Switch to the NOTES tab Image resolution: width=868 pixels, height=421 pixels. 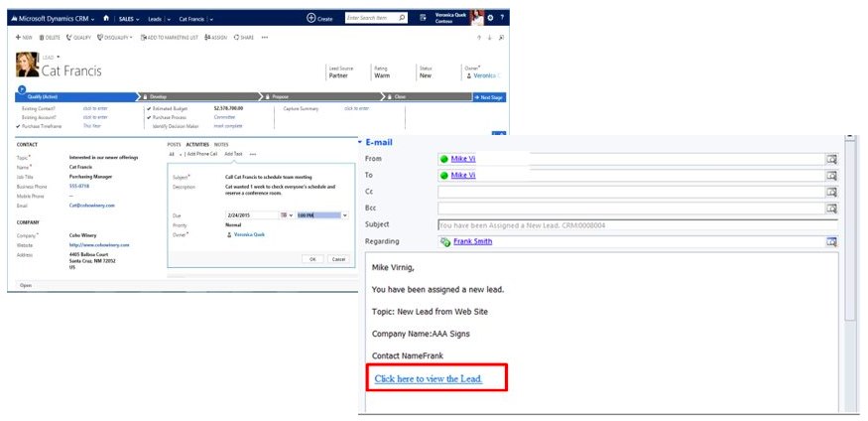(221, 145)
